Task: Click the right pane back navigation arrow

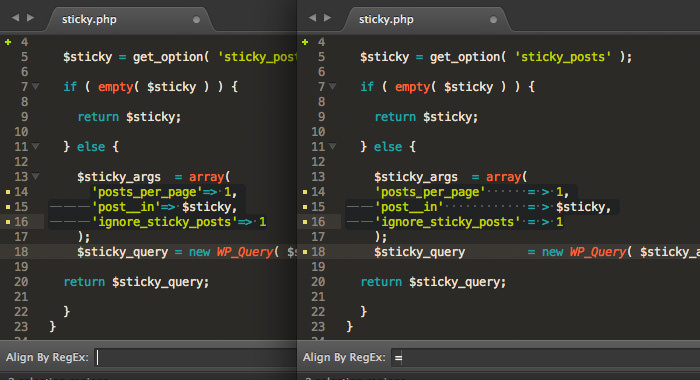Action: 312,17
